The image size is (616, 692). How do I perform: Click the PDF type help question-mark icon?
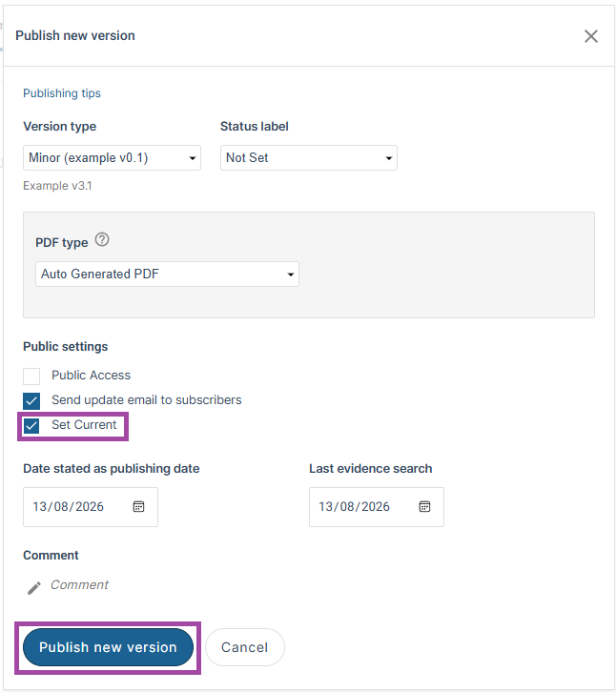coord(102,239)
